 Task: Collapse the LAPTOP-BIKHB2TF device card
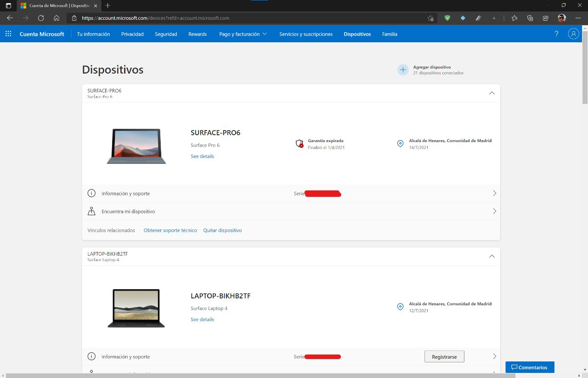pos(492,256)
